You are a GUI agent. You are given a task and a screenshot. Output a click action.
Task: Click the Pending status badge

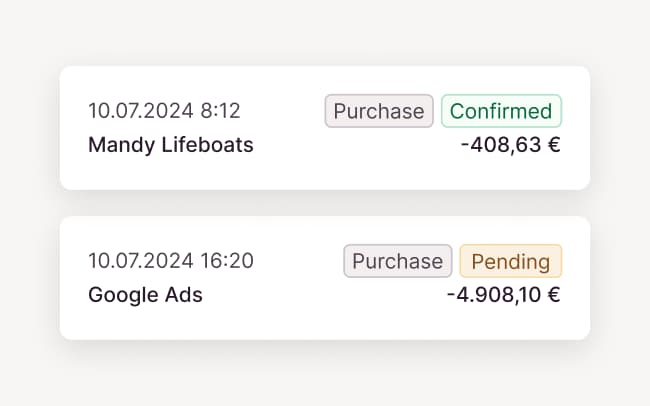point(511,261)
